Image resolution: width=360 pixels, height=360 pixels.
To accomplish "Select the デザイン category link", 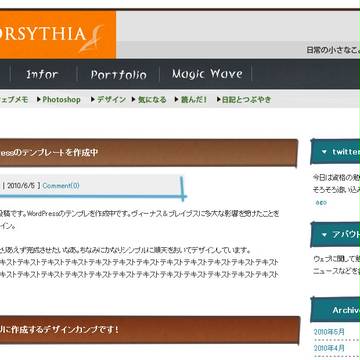I will point(111,99).
